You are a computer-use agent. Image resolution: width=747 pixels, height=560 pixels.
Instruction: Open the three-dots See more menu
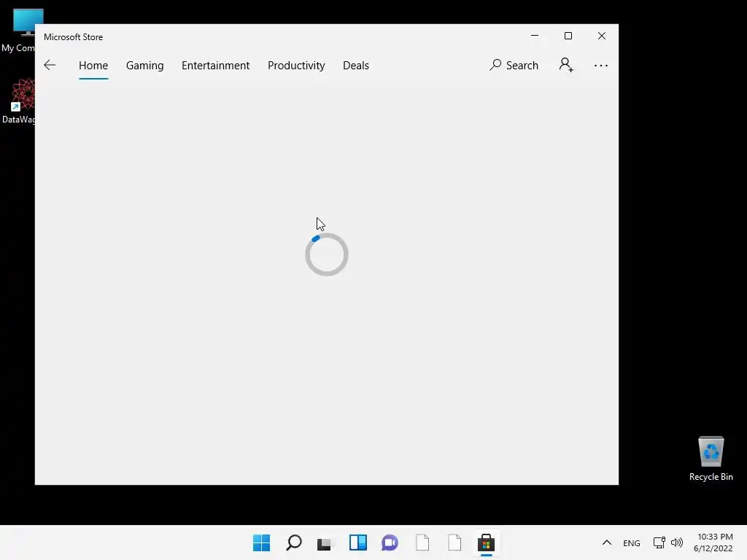(601, 66)
